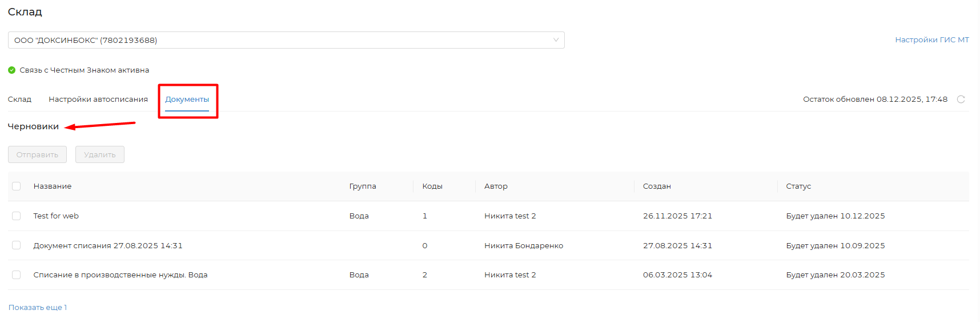Click the Удалить button

pos(100,154)
